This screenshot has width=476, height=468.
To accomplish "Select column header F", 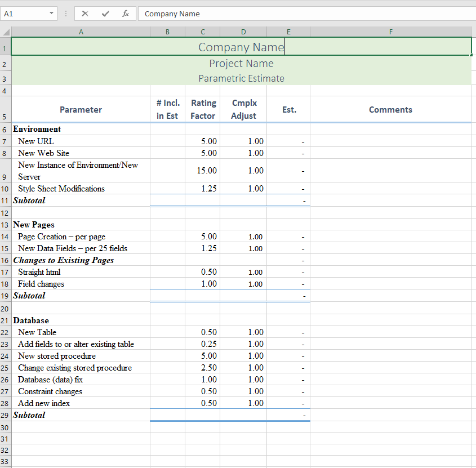I will coord(390,32).
